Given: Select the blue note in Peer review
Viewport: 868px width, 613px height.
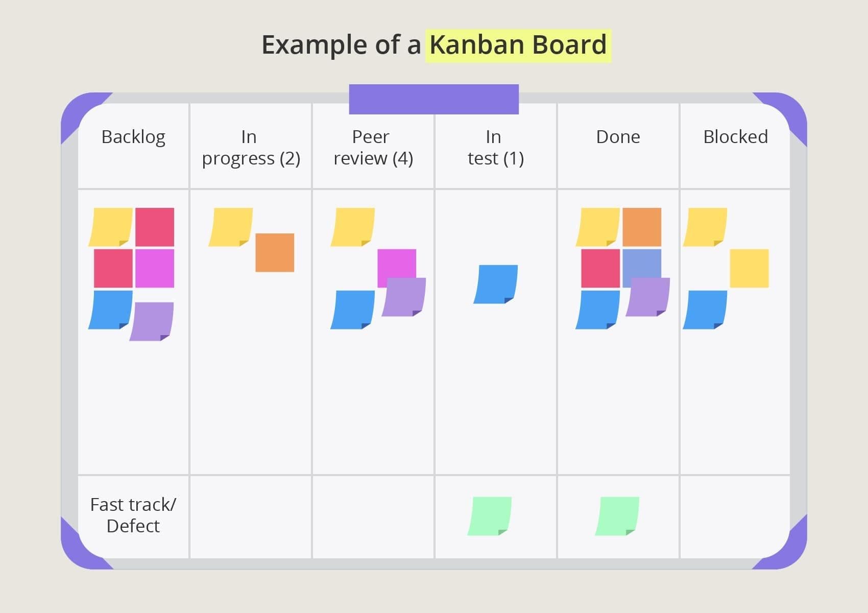Looking at the screenshot, I should tap(353, 310).
